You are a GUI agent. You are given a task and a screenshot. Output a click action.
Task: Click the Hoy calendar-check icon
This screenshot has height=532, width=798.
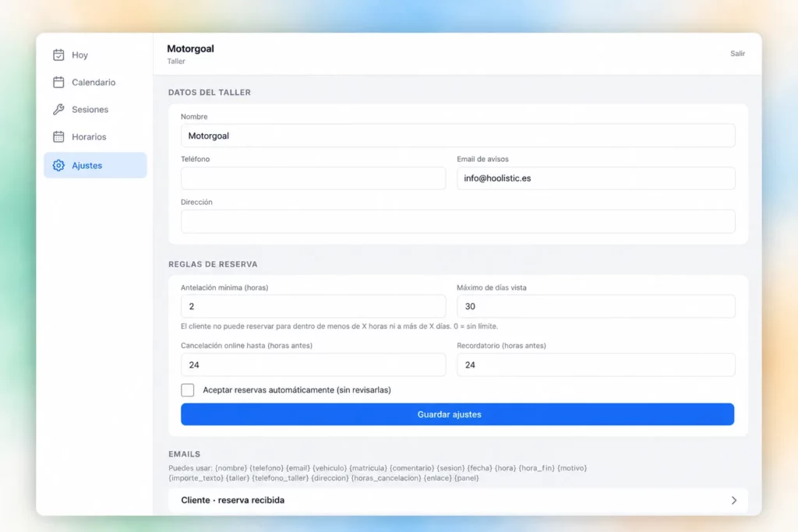(x=58, y=55)
